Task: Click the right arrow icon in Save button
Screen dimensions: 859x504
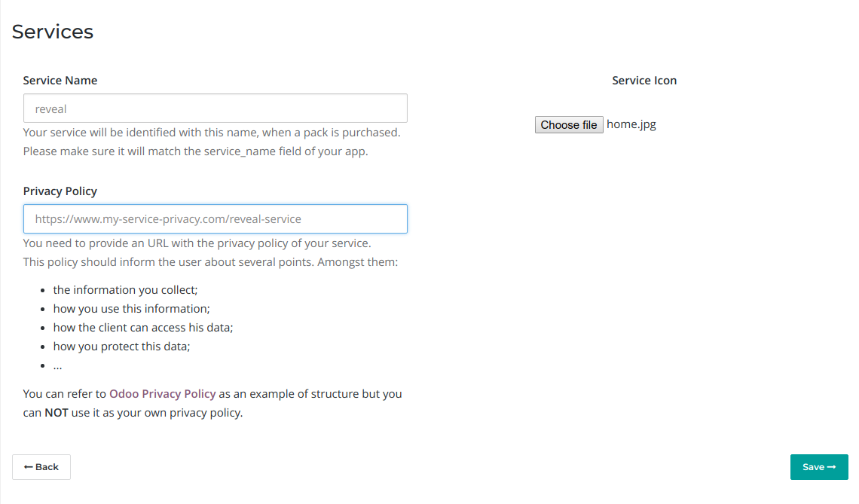Action: click(x=831, y=467)
